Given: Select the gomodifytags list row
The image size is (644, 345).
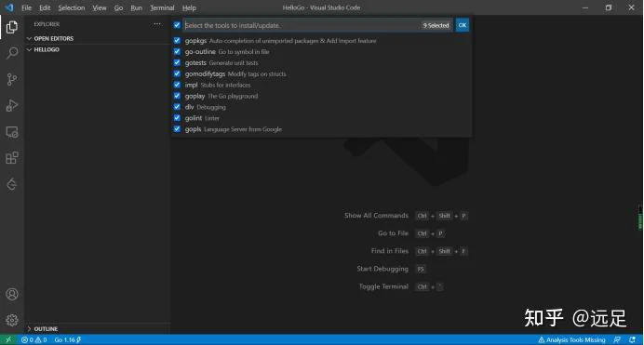Looking at the screenshot, I should pyautogui.click(x=322, y=73).
